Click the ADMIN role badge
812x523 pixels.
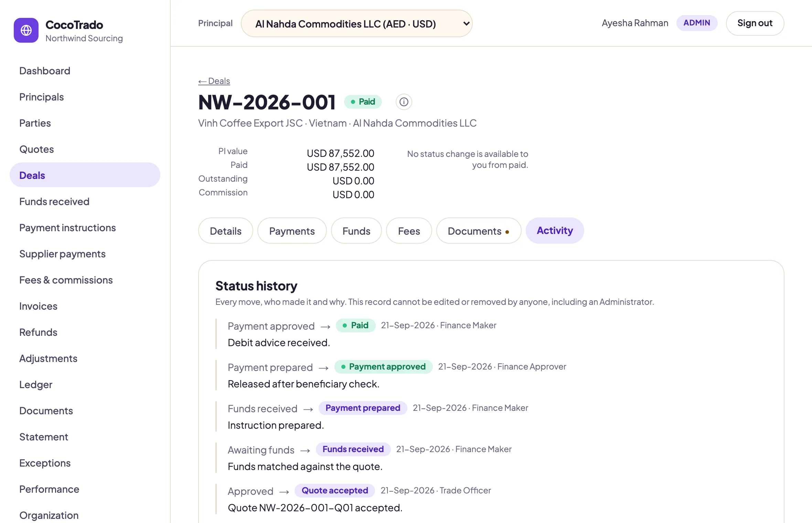coord(697,23)
